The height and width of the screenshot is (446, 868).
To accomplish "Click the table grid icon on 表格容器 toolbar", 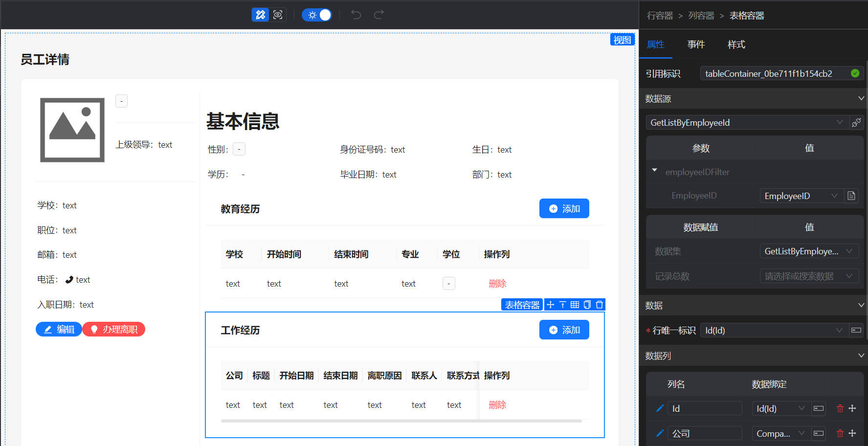I will (x=575, y=305).
